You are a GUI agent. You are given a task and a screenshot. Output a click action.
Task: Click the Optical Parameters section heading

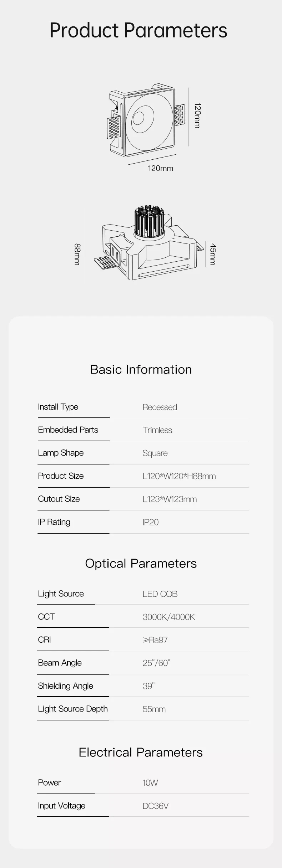click(141, 563)
